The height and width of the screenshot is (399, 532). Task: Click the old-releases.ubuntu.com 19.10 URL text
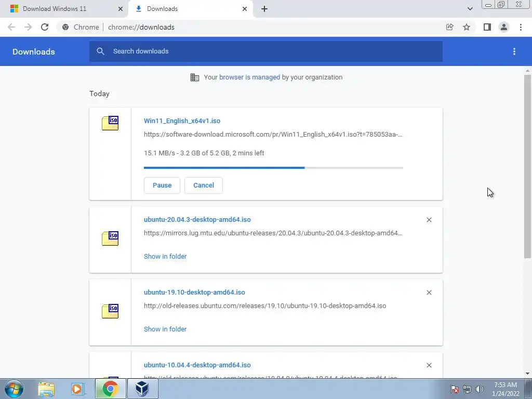pyautogui.click(x=265, y=305)
